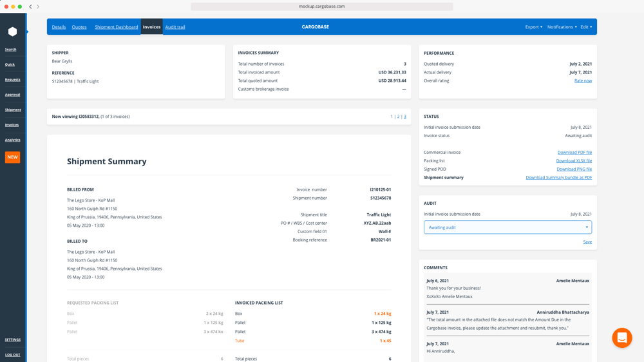Download the signed POD PNG file

pyautogui.click(x=574, y=169)
